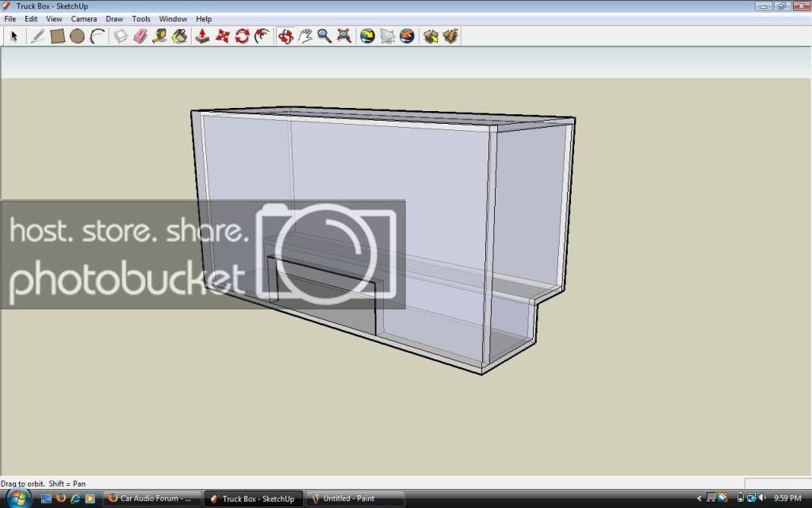Screen dimensions: 812x508
Task: Click the volume speaker tray icon
Action: coord(762,498)
